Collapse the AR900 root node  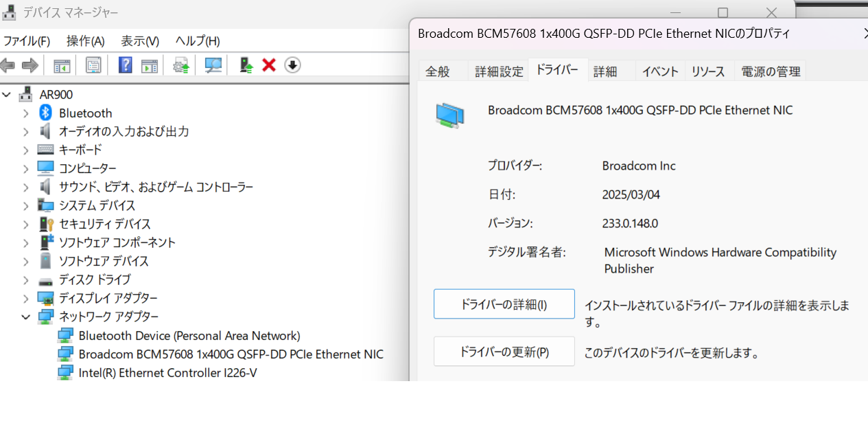[7, 94]
